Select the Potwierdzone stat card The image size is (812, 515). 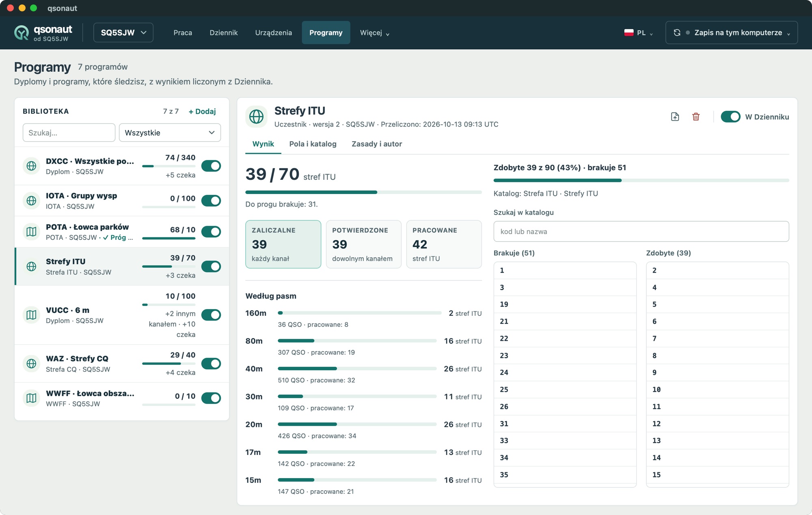click(x=363, y=244)
